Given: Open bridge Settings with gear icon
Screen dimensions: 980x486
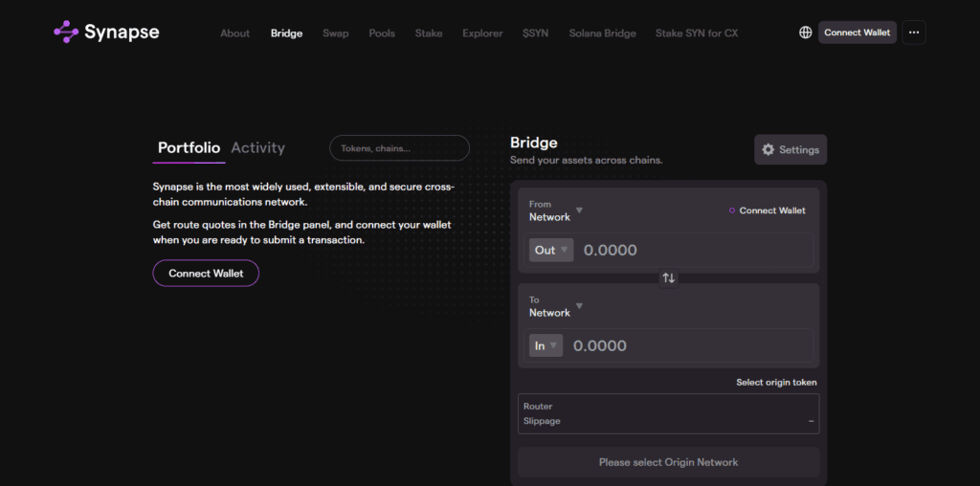Looking at the screenshot, I should [790, 149].
